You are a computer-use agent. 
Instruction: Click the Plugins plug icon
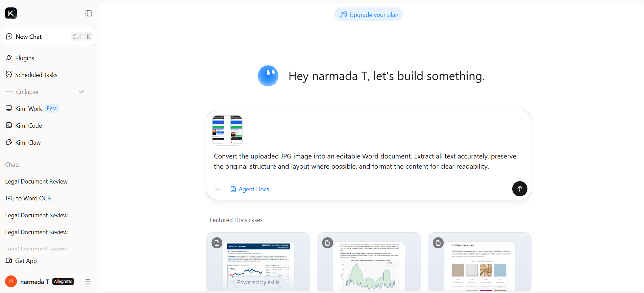pyautogui.click(x=9, y=58)
